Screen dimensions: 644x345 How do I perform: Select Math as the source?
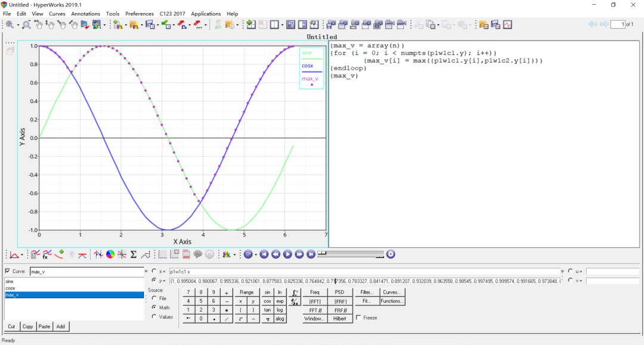[x=154, y=307]
